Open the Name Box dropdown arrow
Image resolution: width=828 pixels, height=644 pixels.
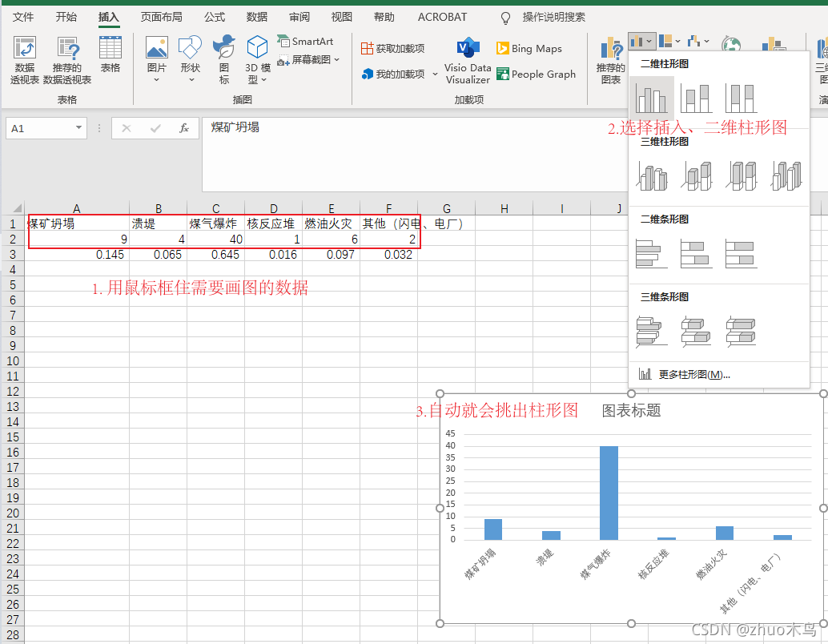(77, 128)
